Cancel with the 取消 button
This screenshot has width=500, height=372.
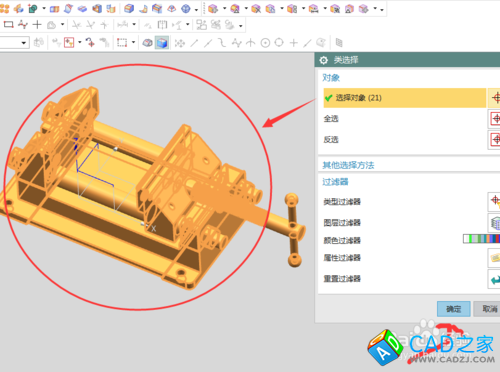point(487,309)
